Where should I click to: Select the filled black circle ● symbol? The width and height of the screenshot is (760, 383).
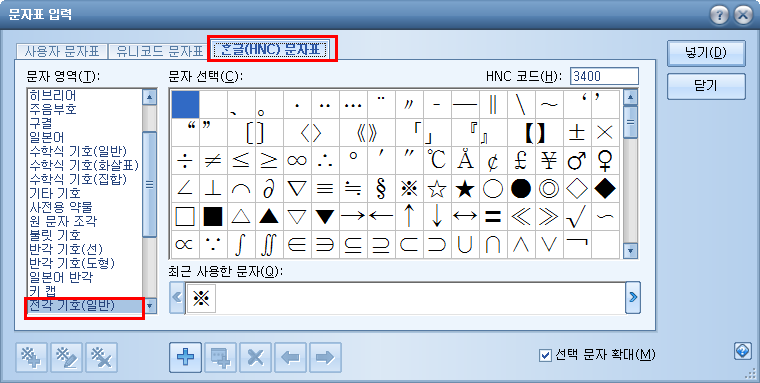click(521, 189)
